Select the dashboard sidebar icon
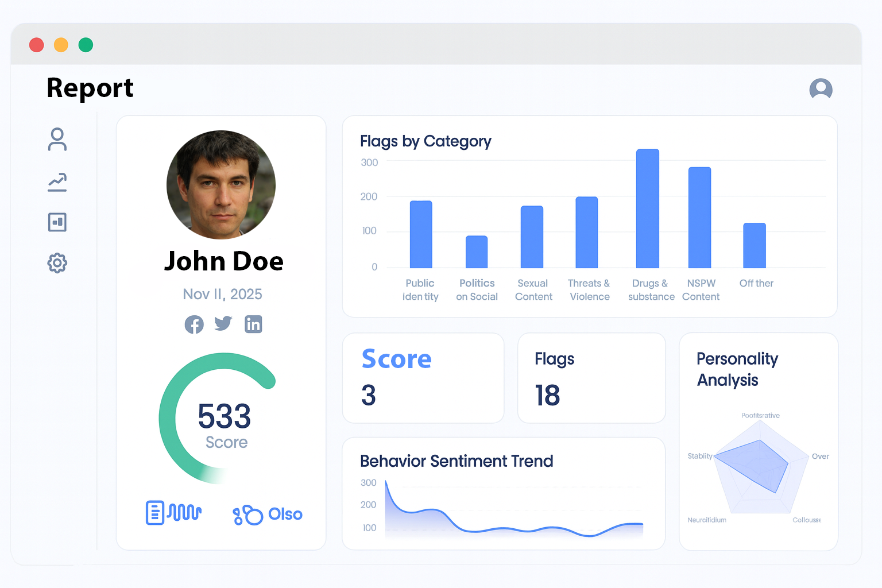This screenshot has width=882, height=588. coord(57,222)
